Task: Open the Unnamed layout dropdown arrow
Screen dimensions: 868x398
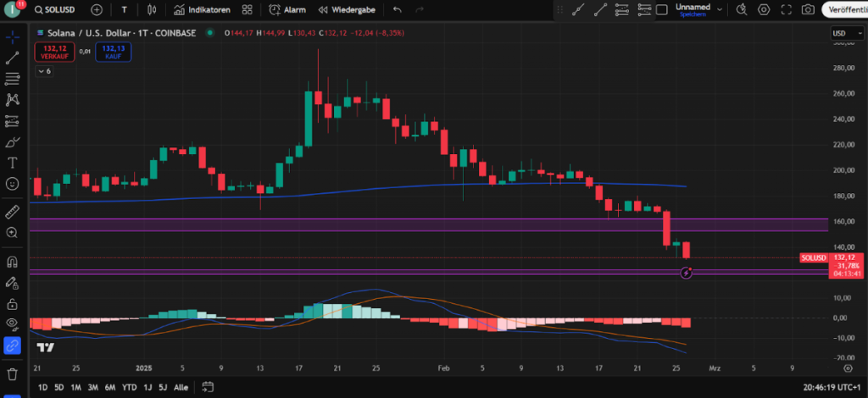Action: tap(720, 10)
